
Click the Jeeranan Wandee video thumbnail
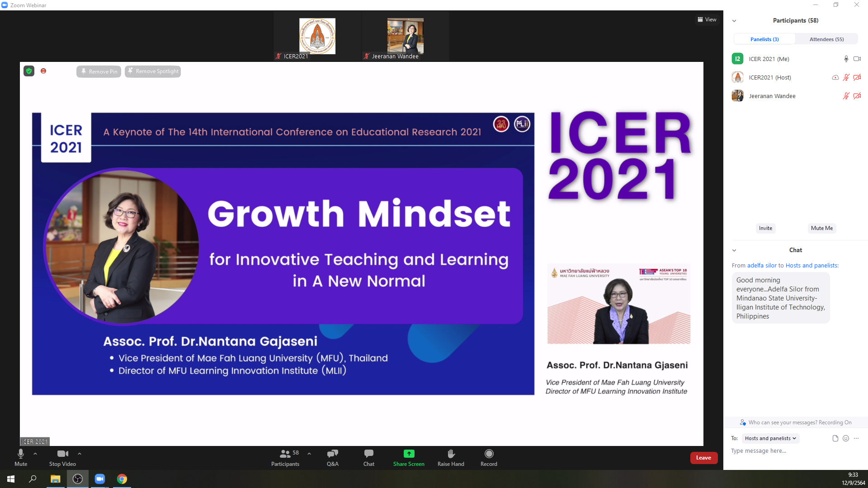pos(405,37)
